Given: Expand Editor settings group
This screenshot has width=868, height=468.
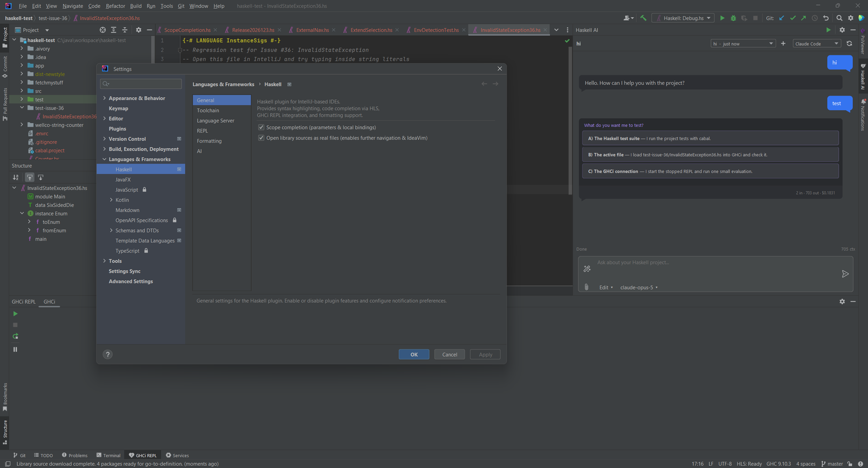Looking at the screenshot, I should 104,118.
